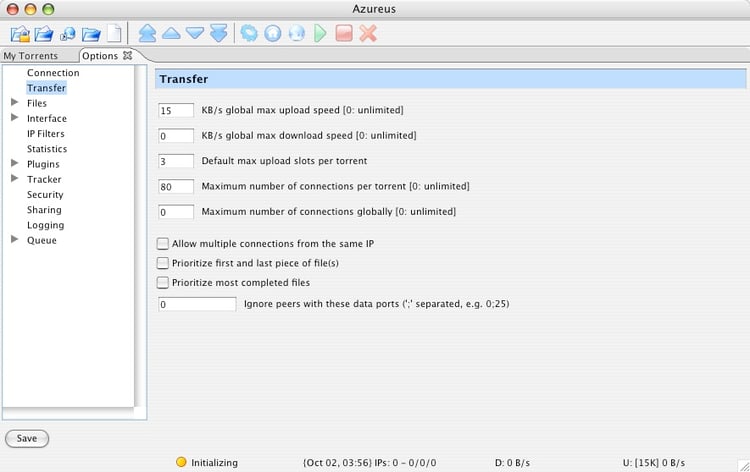This screenshot has width=750, height=472.
Task: Tick Prioritize most completed files checkbox
Action: pyautogui.click(x=163, y=283)
